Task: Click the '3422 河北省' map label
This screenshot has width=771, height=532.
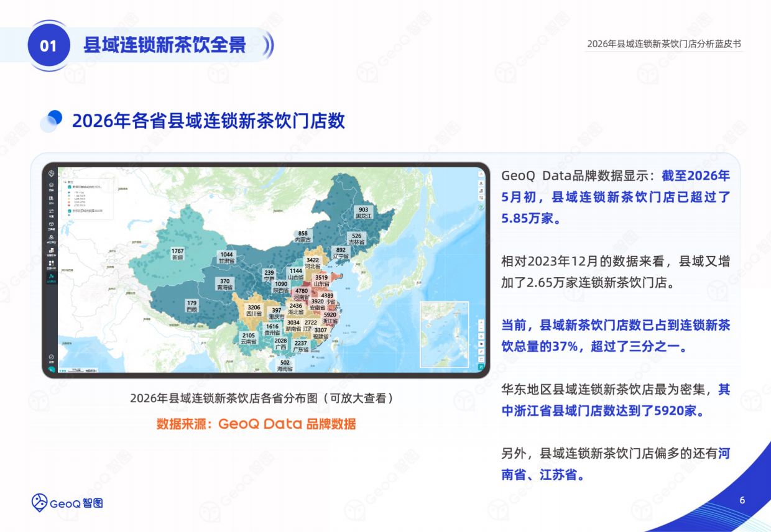Action: coord(313,264)
